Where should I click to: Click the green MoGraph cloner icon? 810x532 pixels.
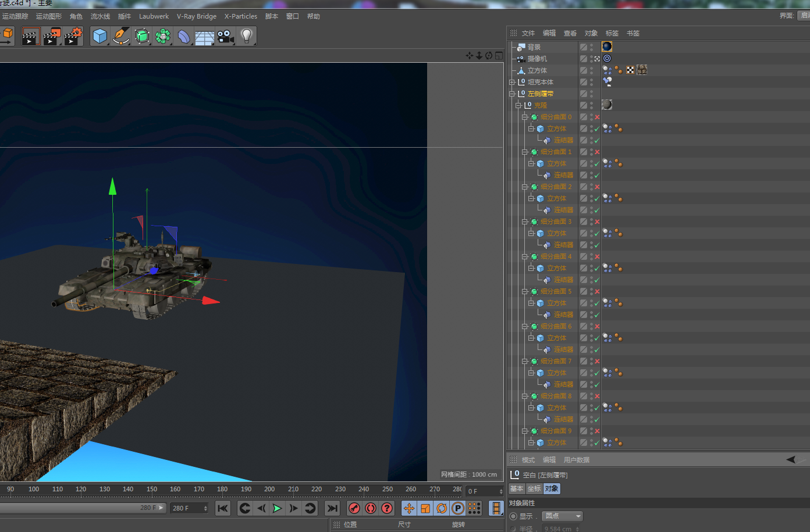[163, 37]
